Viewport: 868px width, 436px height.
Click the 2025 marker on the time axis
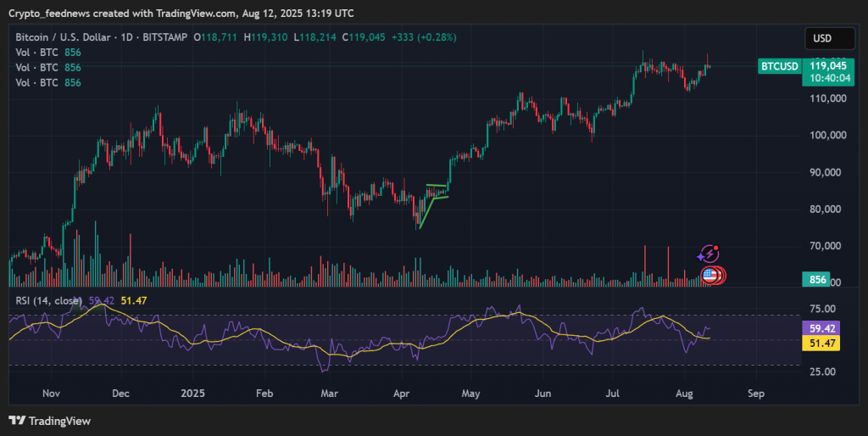tap(192, 394)
